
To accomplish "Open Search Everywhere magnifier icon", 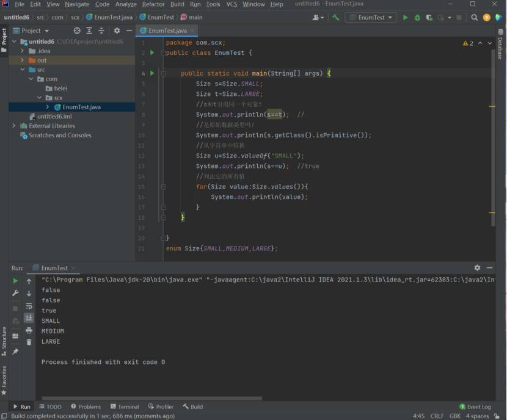I will pos(474,18).
